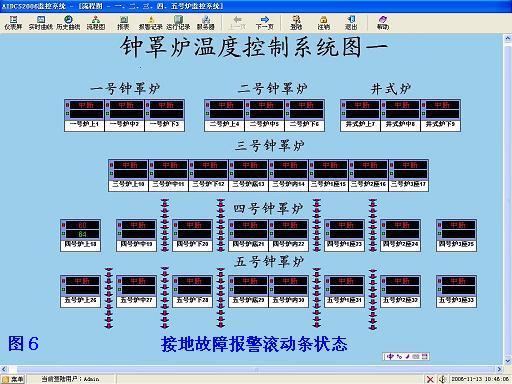Open the 仪表屏 instrument panel view
512x384 pixels.
coord(13,23)
